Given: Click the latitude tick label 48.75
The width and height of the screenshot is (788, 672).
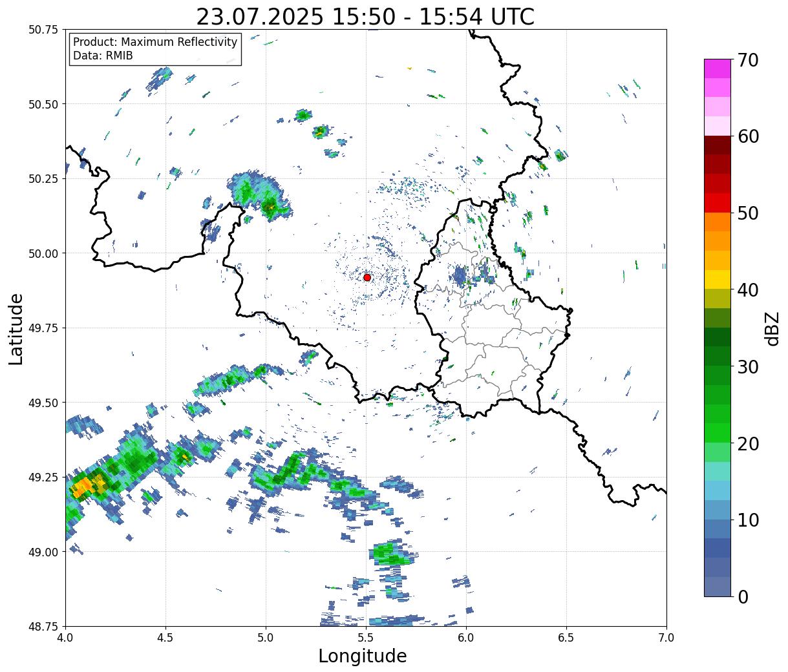Looking at the screenshot, I should (x=44, y=626).
